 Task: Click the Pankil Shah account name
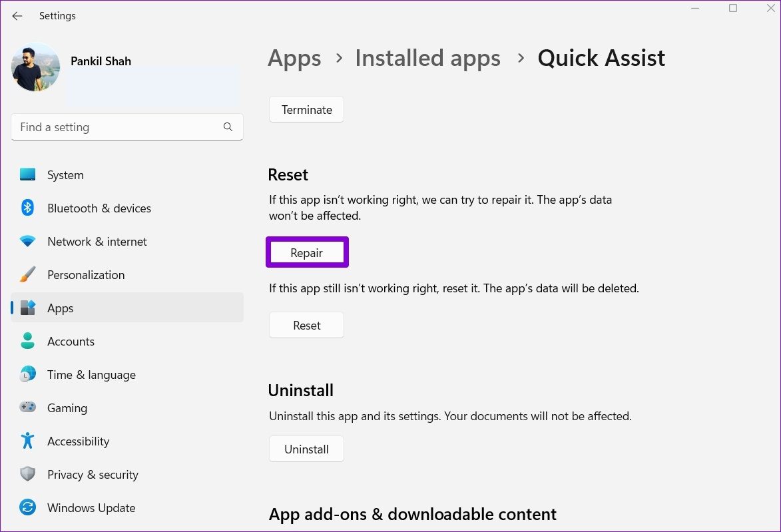point(101,61)
